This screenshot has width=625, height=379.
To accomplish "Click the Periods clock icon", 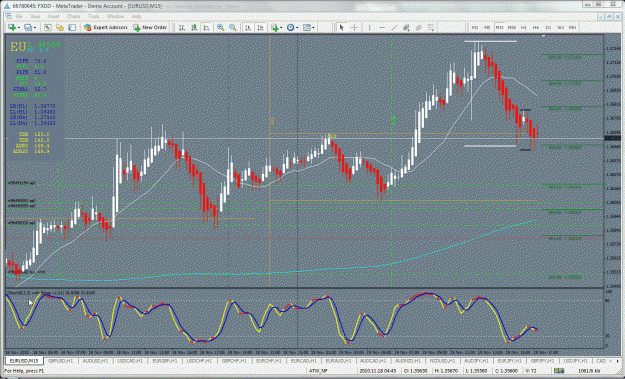I will pos(291,27).
